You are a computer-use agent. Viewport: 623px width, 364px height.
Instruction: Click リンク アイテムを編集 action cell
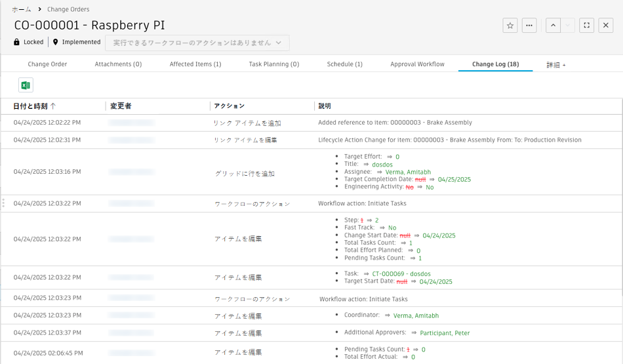coord(245,140)
